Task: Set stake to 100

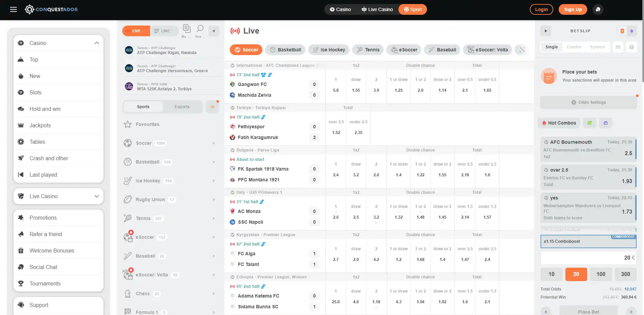Action: 601,274
